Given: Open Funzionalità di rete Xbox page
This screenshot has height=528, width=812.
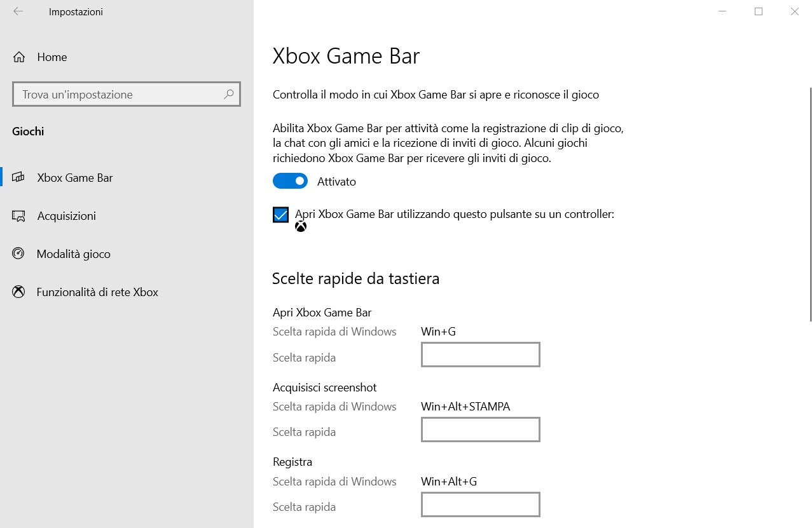Looking at the screenshot, I should [x=127, y=292].
